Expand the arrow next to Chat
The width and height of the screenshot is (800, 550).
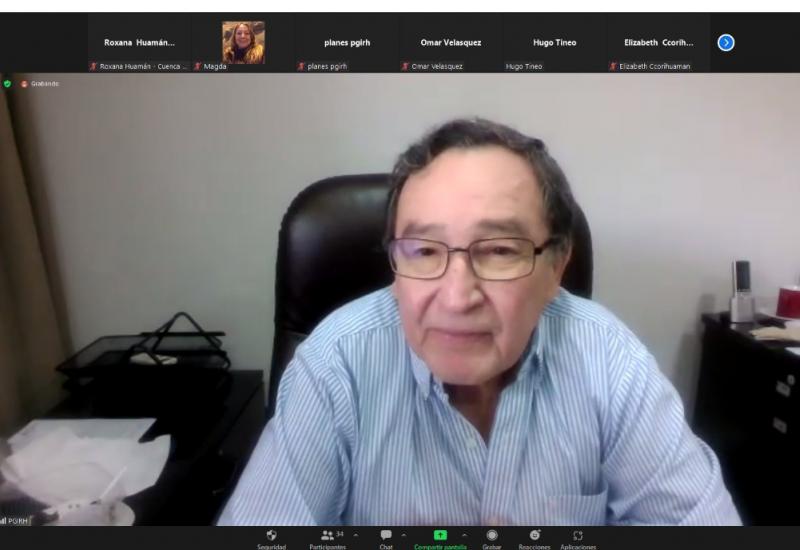pyautogui.click(x=404, y=535)
